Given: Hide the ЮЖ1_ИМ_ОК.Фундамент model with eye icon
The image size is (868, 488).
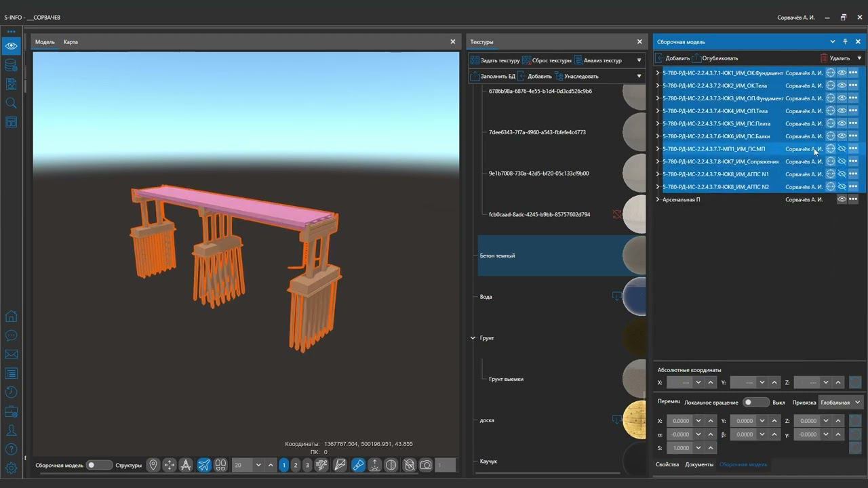Looking at the screenshot, I should [842, 73].
